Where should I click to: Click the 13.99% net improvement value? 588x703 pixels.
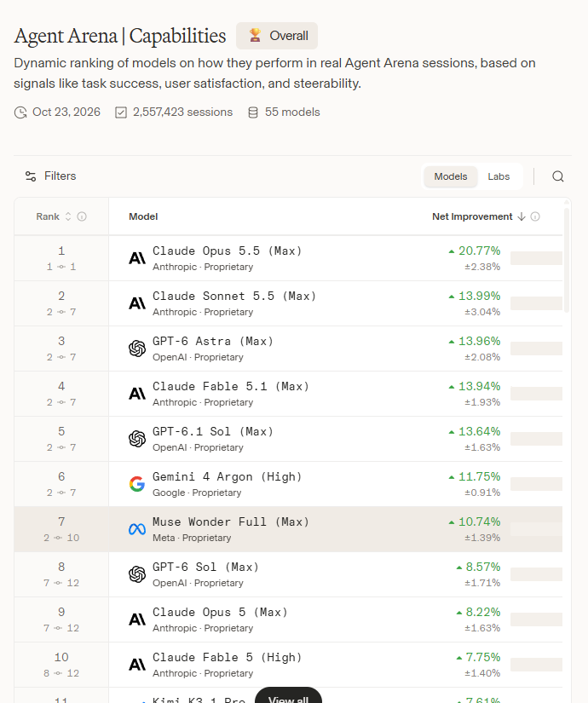479,297
